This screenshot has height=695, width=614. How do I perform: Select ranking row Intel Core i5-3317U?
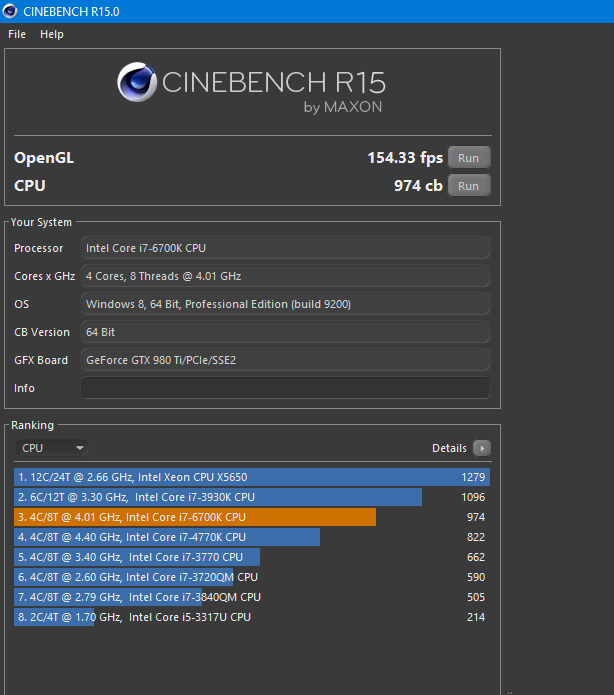[252, 617]
